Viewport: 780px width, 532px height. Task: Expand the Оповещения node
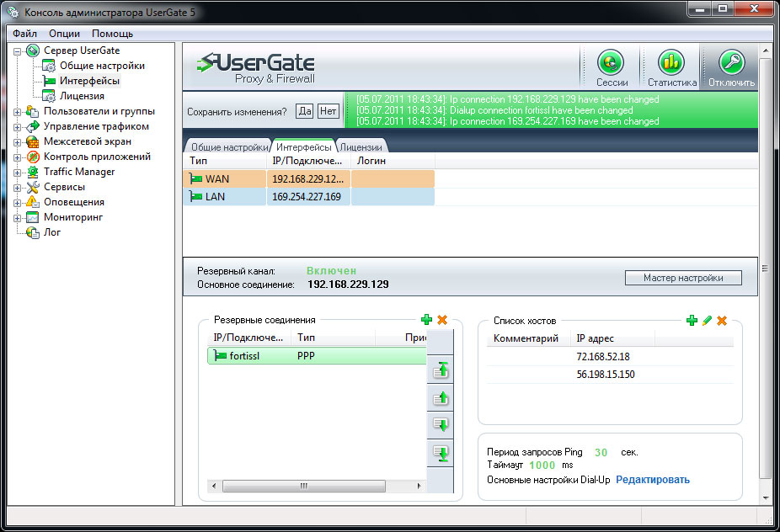18,203
